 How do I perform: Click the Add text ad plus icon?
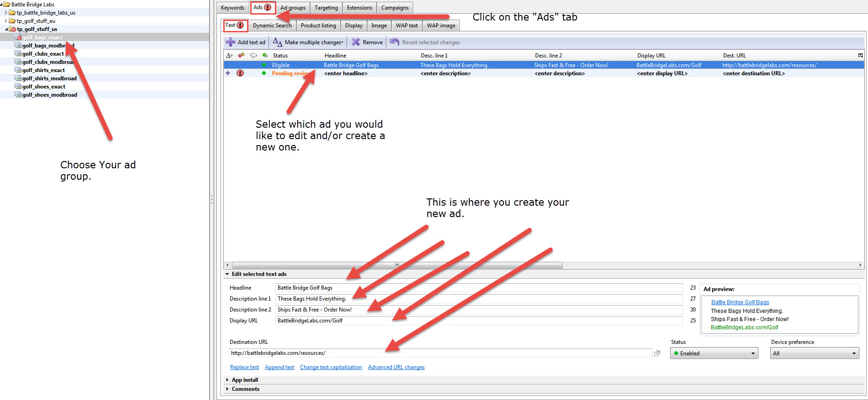click(x=231, y=42)
